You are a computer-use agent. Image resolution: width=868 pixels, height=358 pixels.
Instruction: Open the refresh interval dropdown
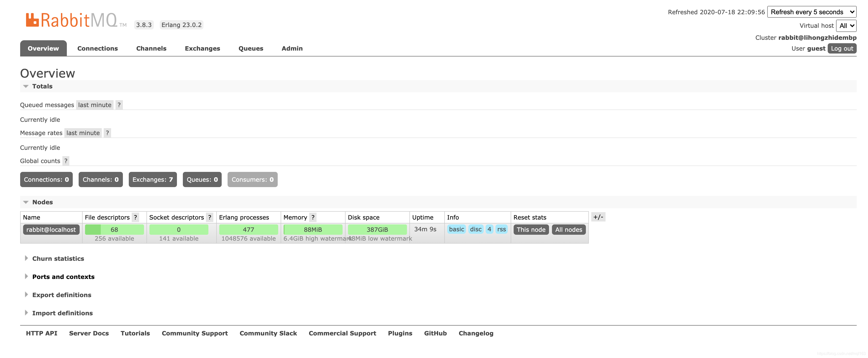(811, 12)
